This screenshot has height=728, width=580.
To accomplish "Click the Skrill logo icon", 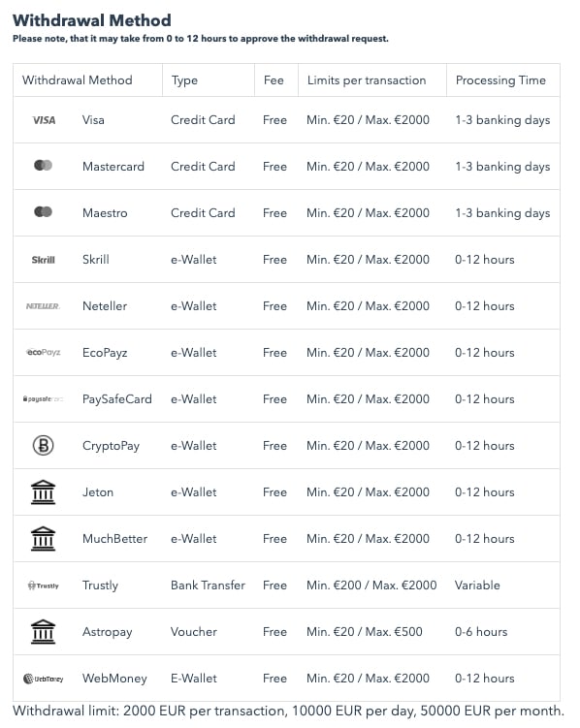I will 44,260.
